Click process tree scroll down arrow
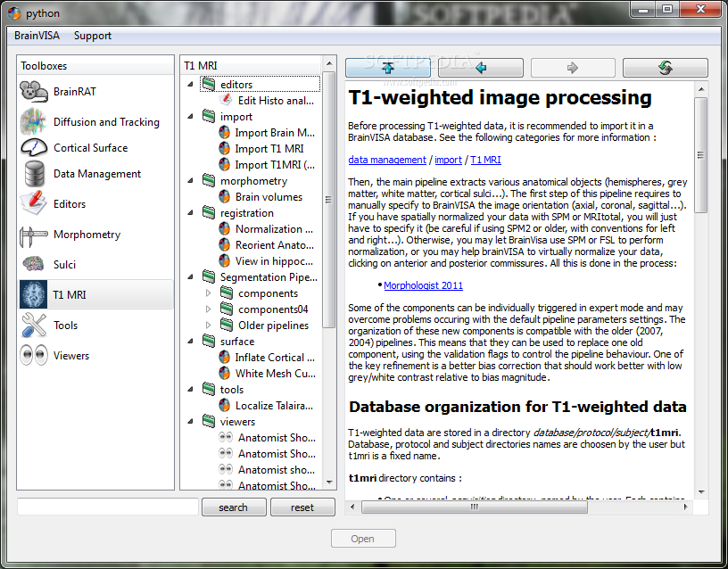The width and height of the screenshot is (728, 569). coord(329,482)
